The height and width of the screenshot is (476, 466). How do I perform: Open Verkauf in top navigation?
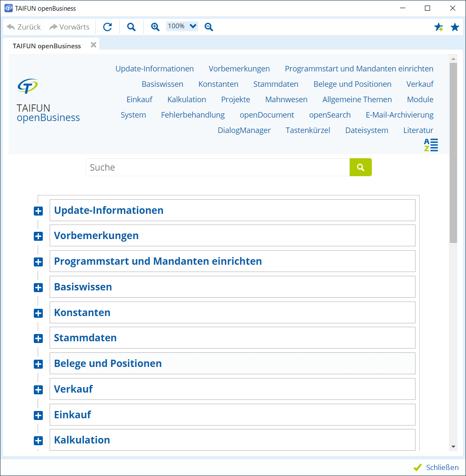coord(420,84)
